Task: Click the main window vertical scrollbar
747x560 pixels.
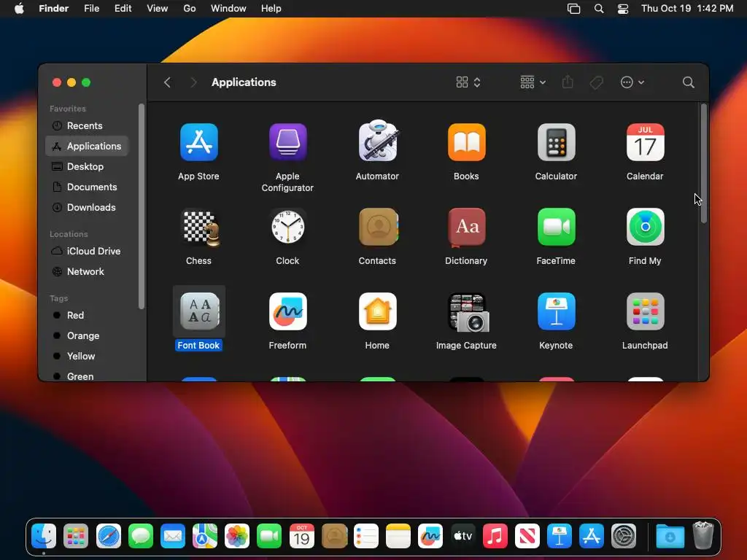Action: pyautogui.click(x=704, y=163)
